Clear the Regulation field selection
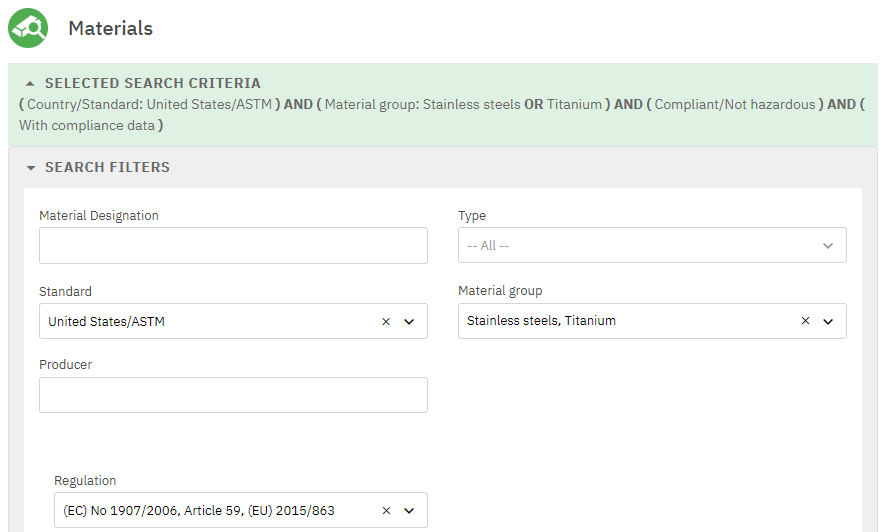The height and width of the screenshot is (532, 887). coord(386,511)
